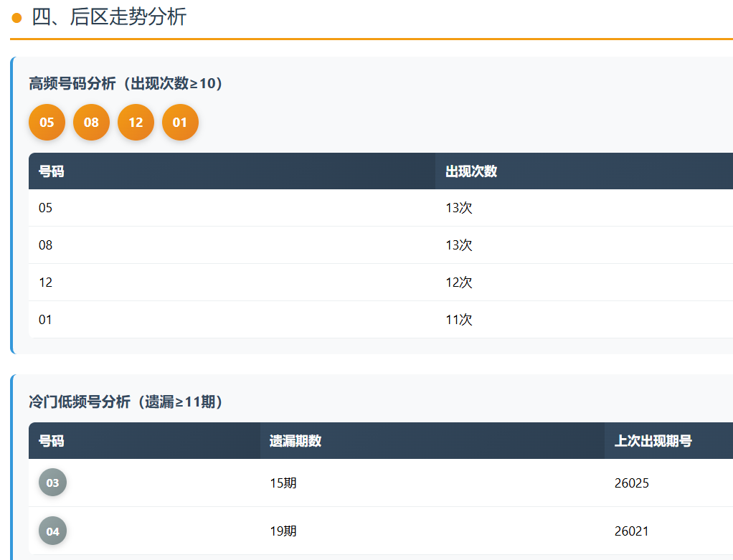Select the 12次 count cell
Viewport: 733px width, 560px height.
[x=459, y=283]
